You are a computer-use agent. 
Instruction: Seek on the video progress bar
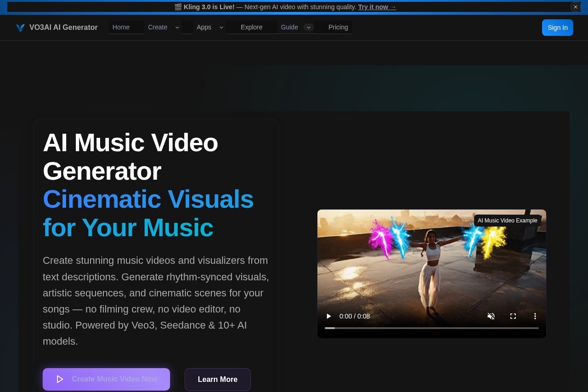coord(431,328)
